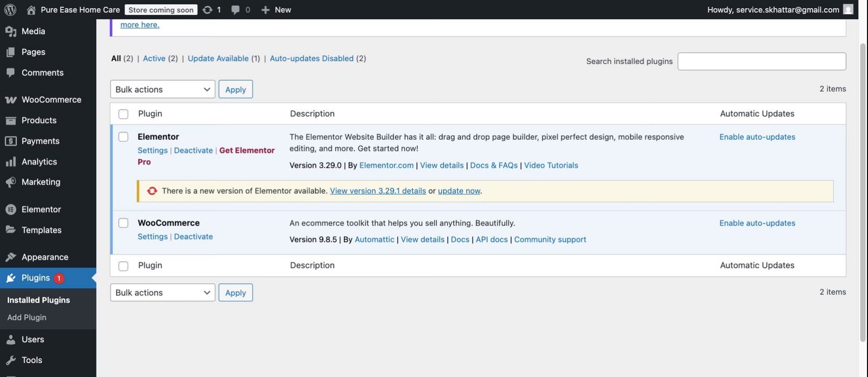Image resolution: width=868 pixels, height=377 pixels.
Task: Click the updates refresh icon in admin bar
Action: pos(207,9)
